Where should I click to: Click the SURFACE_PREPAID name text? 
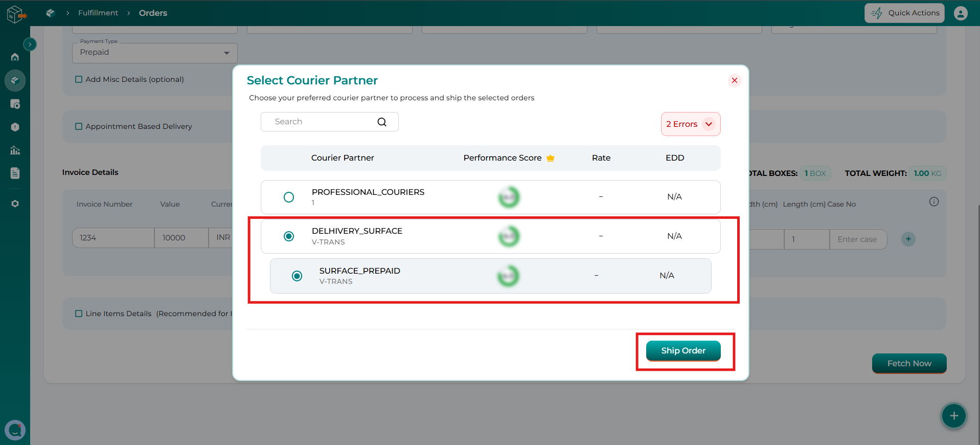click(x=359, y=271)
